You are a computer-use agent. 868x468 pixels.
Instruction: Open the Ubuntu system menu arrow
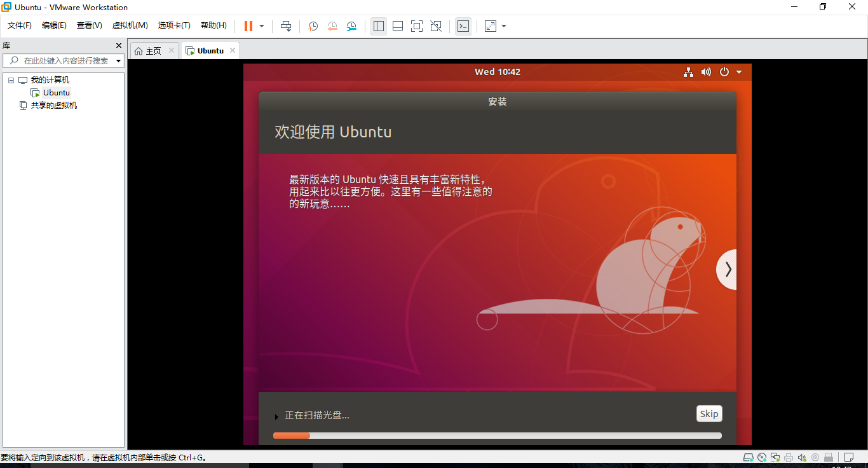pos(739,72)
